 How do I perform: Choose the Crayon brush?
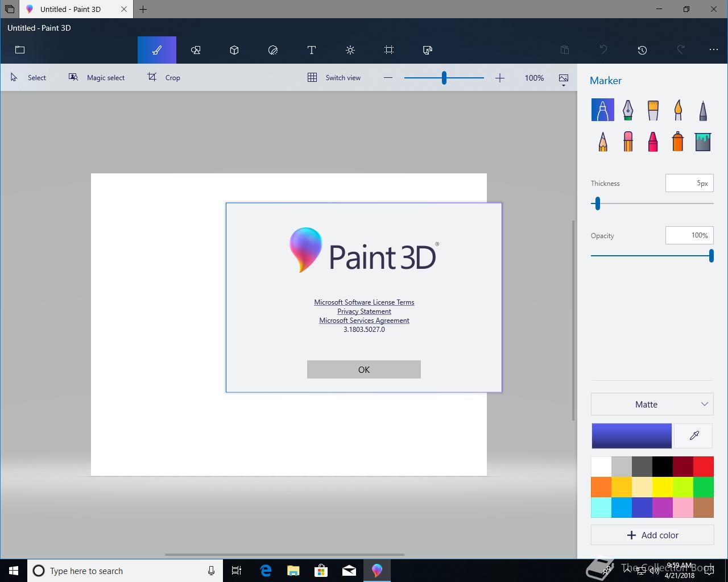(x=653, y=142)
